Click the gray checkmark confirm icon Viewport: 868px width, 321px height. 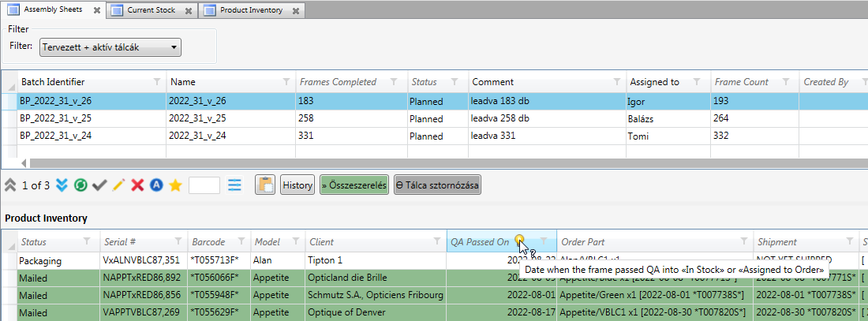tap(99, 185)
